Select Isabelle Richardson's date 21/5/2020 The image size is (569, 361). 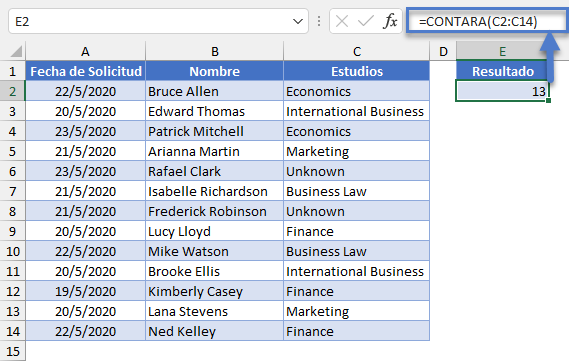point(86,191)
